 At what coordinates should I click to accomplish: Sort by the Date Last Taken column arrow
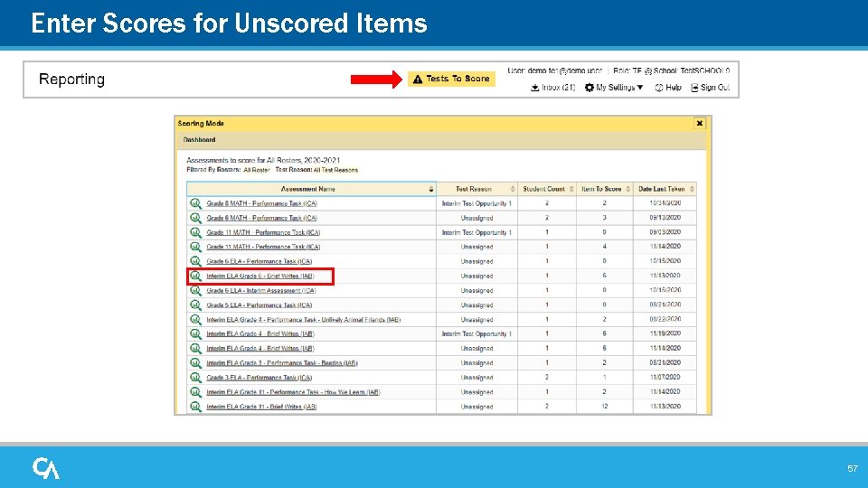[x=692, y=189]
